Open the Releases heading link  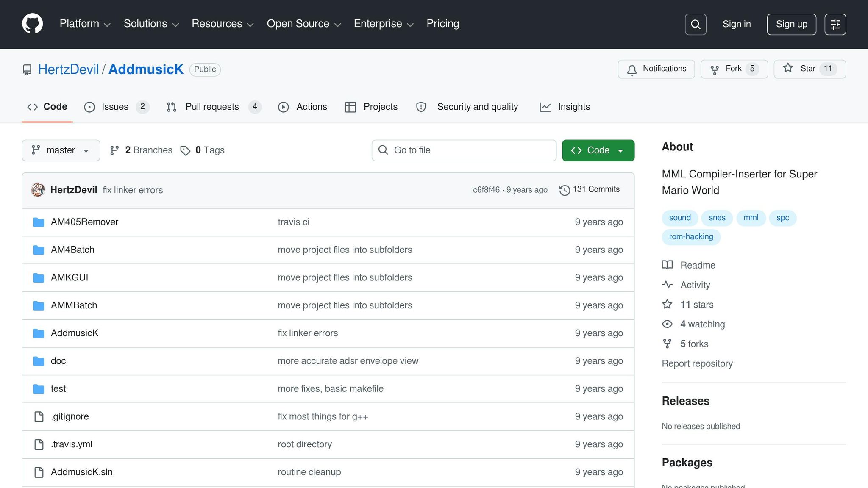pyautogui.click(x=686, y=401)
